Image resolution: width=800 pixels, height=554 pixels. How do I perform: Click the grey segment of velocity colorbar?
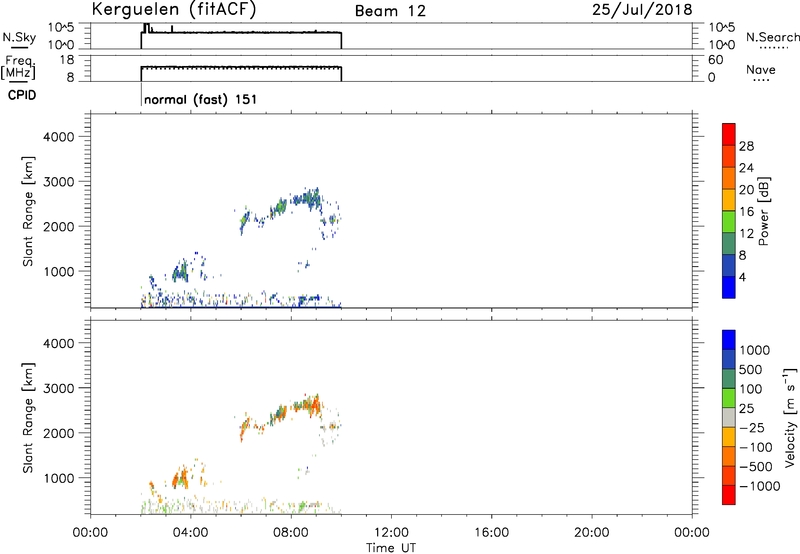pyautogui.click(x=729, y=417)
